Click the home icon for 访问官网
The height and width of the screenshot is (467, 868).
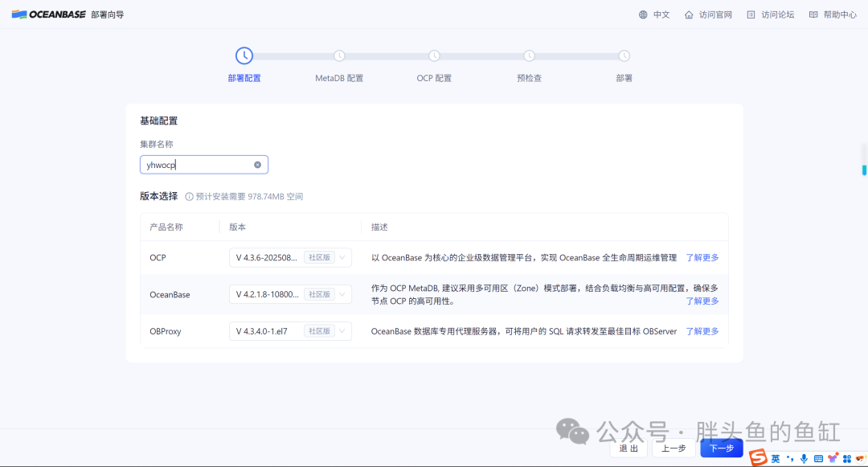click(x=689, y=15)
